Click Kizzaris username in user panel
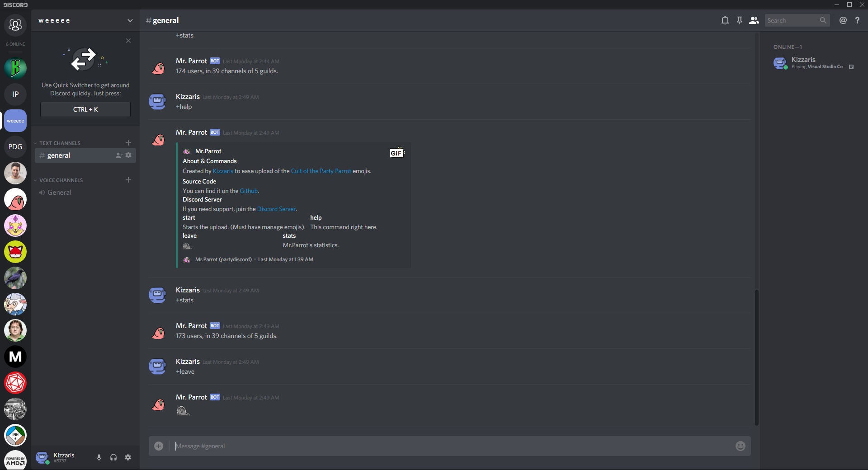 [x=64, y=455]
